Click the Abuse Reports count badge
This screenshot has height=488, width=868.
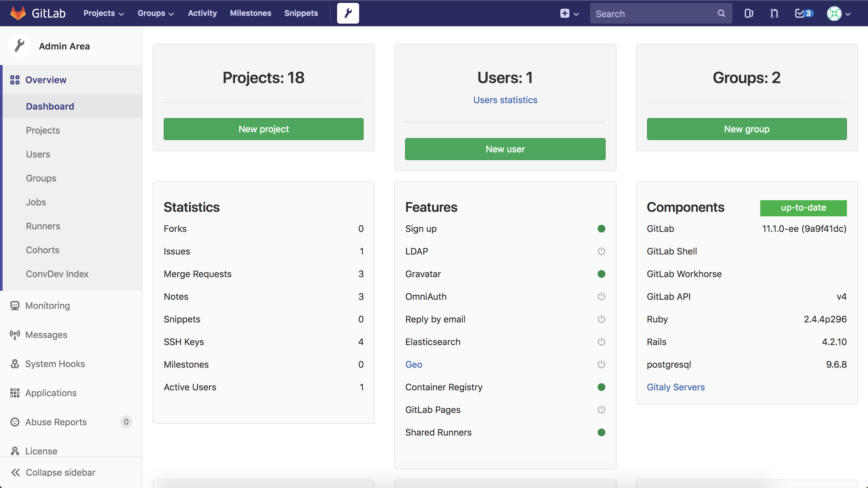click(126, 422)
